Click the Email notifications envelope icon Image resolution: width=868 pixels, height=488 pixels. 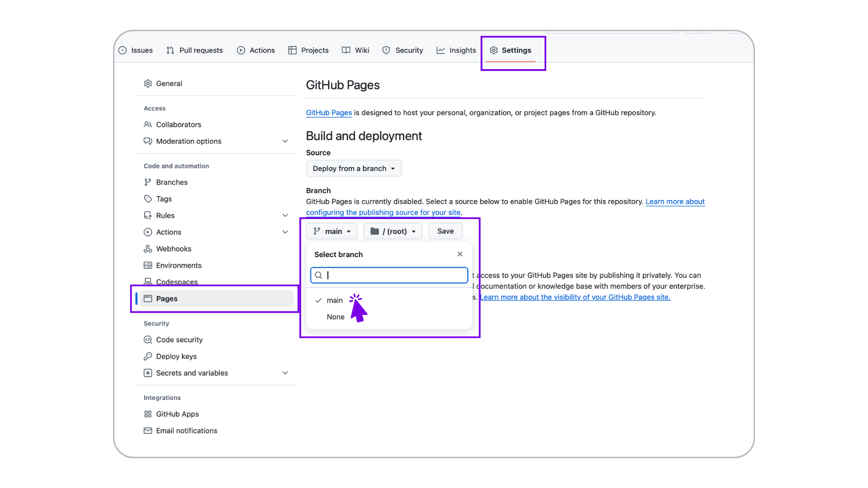click(x=148, y=431)
